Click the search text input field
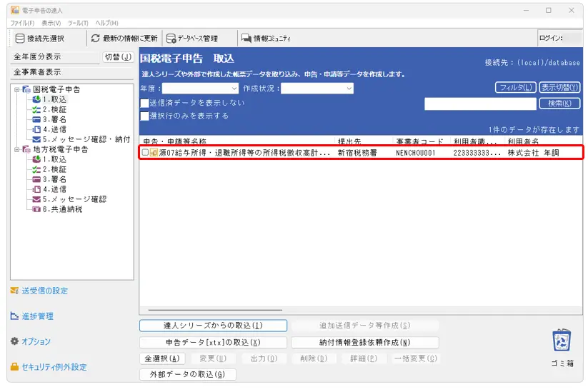 coord(479,104)
